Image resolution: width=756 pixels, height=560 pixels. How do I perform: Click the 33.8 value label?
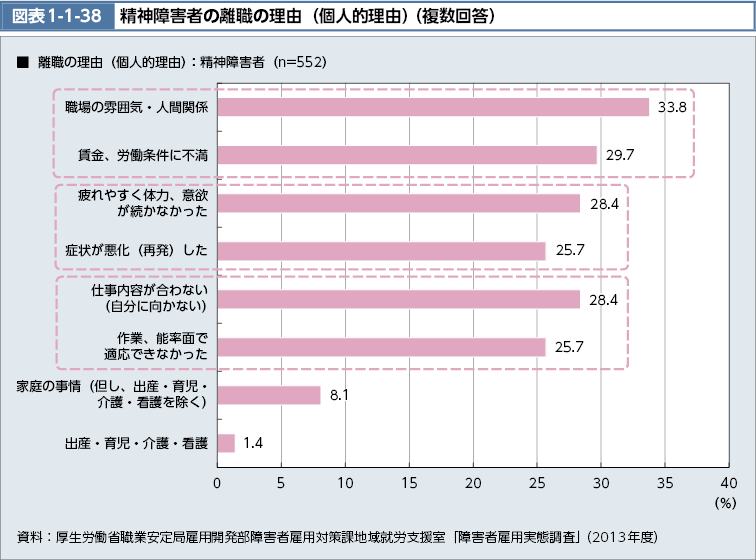tap(671, 107)
